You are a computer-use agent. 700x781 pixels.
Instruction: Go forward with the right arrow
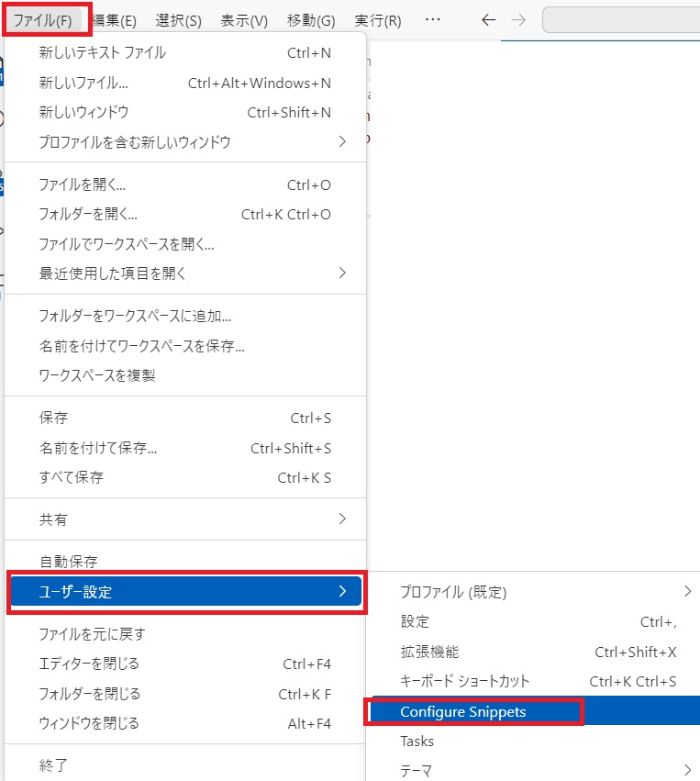pos(518,20)
